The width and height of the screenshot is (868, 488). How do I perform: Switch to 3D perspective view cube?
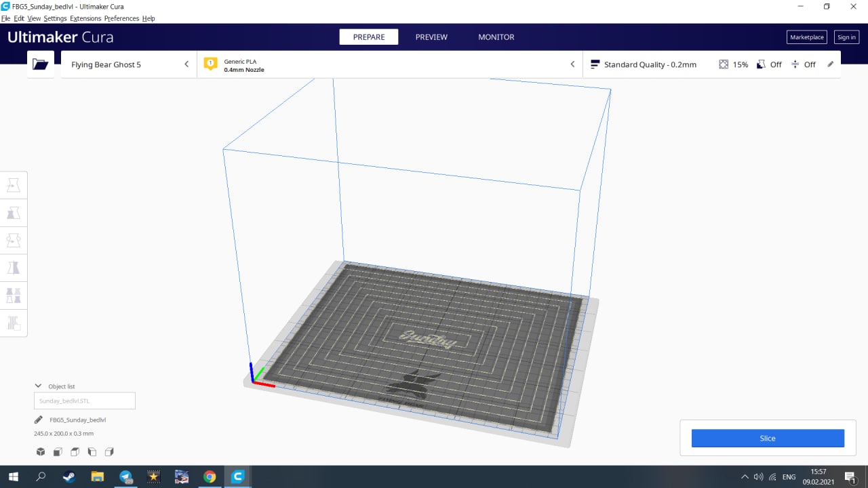pyautogui.click(x=41, y=451)
